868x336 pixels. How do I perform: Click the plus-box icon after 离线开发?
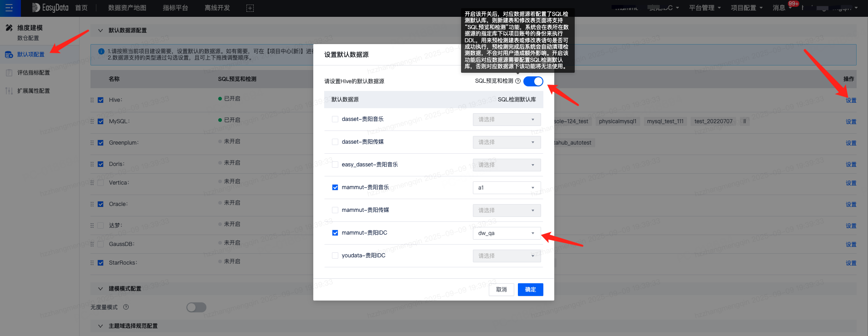250,8
